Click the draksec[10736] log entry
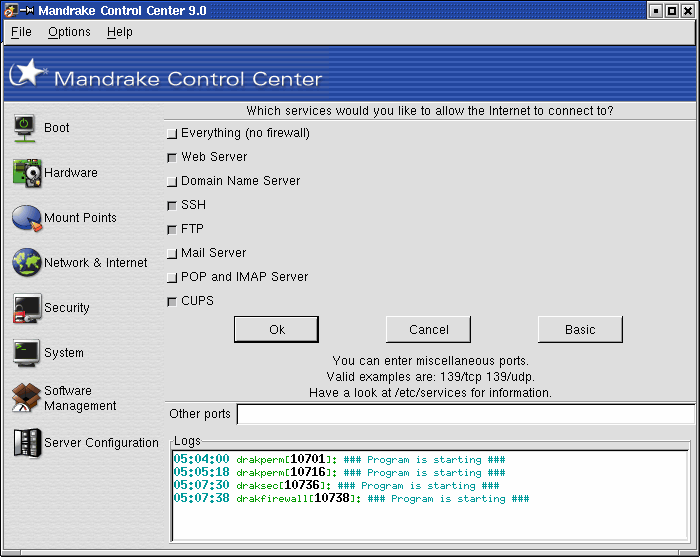The height and width of the screenshot is (557, 700). click(x=336, y=485)
